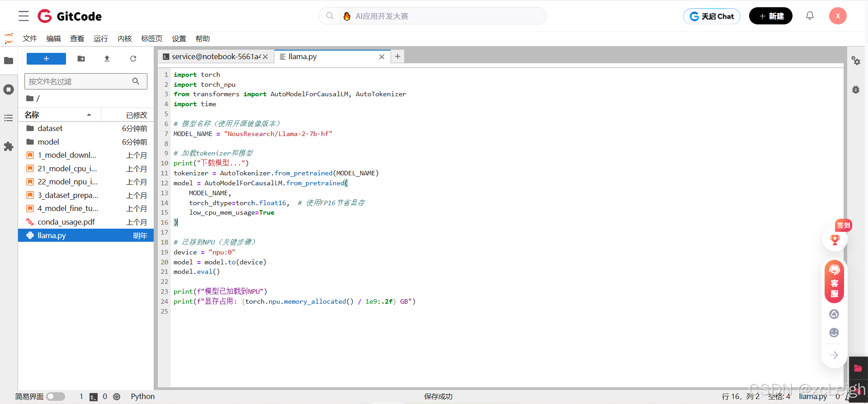
Task: Open the extension manager puzzle icon
Action: click(x=9, y=146)
